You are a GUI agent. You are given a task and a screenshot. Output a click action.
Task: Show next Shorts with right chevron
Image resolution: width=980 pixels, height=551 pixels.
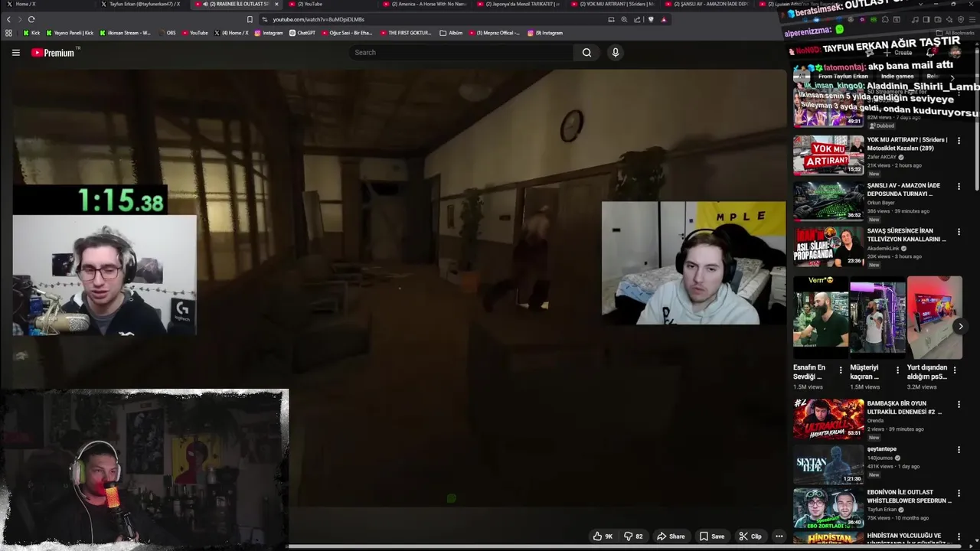pos(961,326)
